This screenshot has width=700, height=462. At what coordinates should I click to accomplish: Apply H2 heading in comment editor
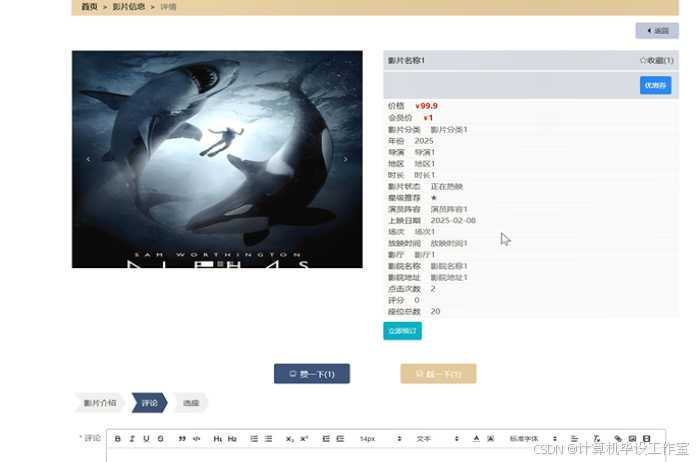point(232,439)
